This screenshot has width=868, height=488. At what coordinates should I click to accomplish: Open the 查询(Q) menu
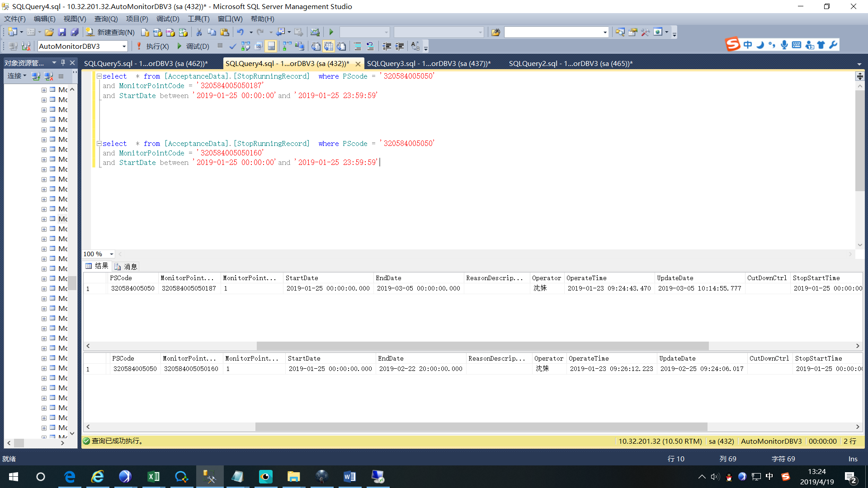[x=106, y=19]
